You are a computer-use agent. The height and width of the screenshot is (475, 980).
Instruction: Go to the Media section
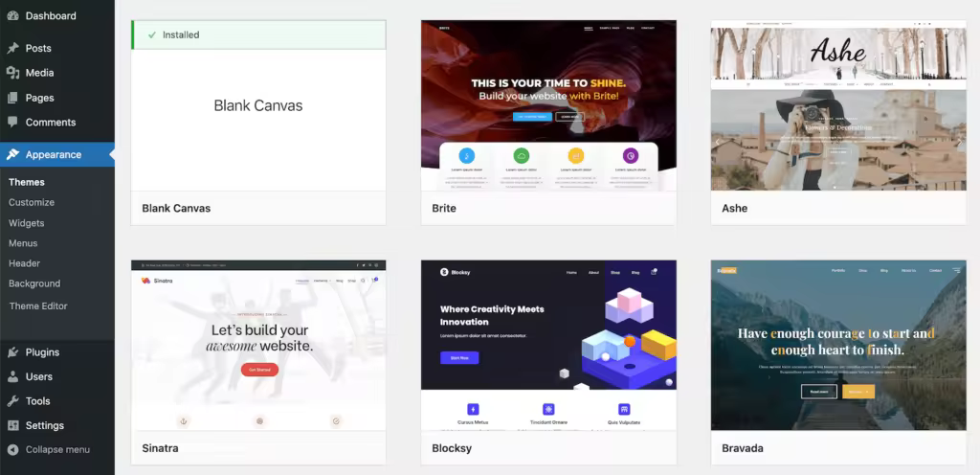(x=57, y=73)
